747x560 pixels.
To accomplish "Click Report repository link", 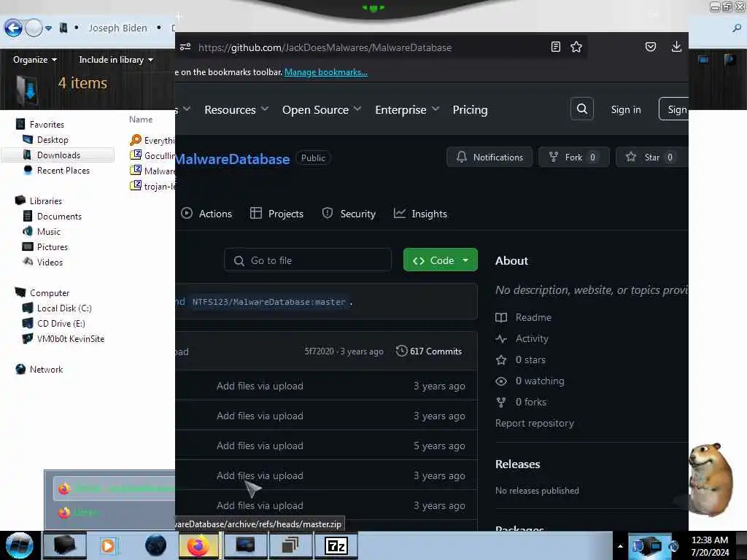I will coord(535,424).
